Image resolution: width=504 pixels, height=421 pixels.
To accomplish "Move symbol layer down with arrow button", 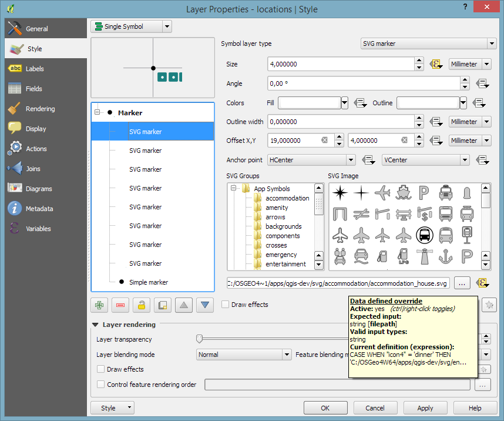I will click(x=205, y=305).
